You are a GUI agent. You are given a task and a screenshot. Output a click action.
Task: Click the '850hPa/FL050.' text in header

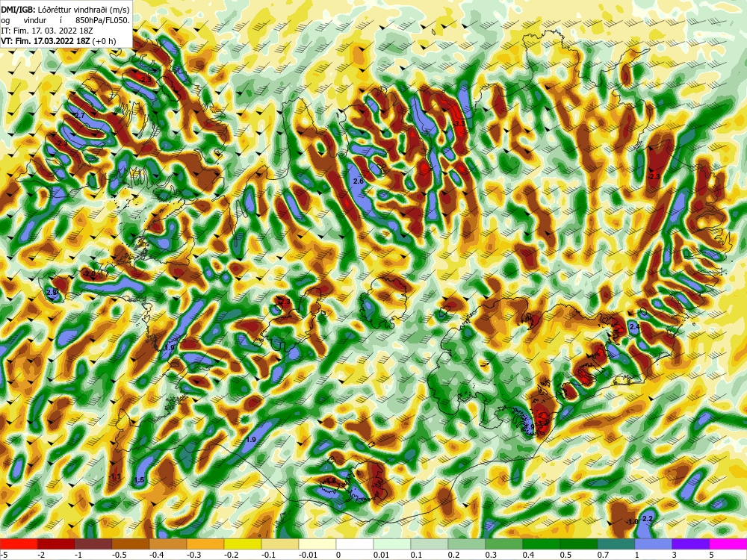tap(102, 20)
